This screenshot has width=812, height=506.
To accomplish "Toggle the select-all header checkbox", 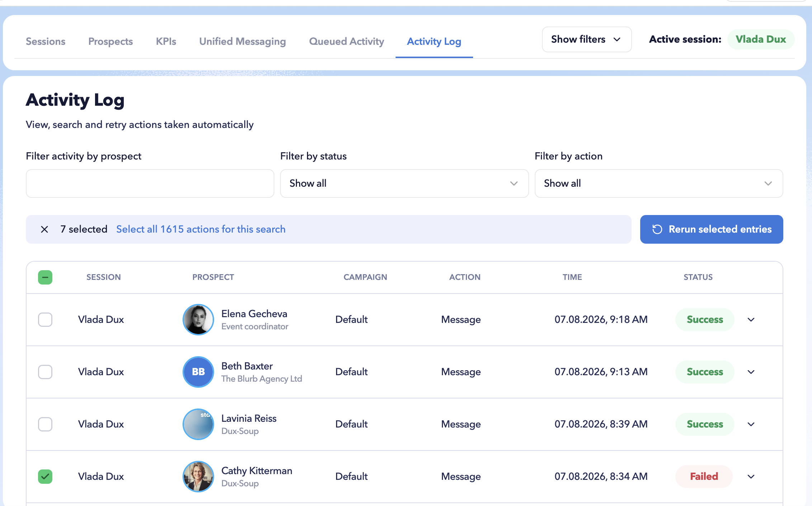I will coord(45,277).
